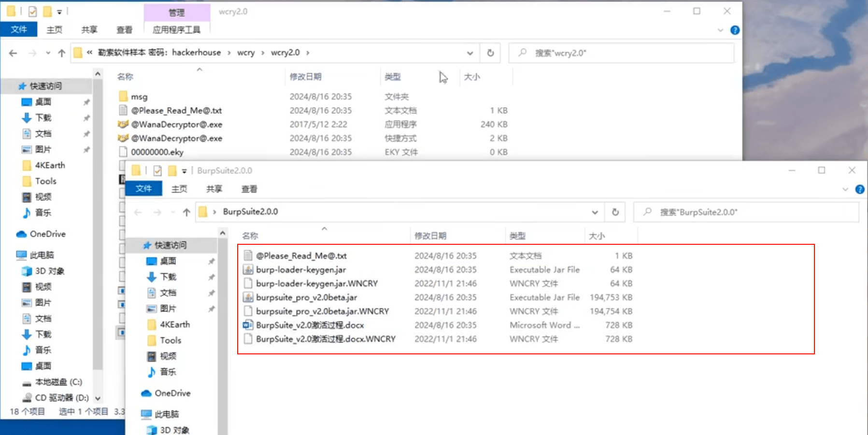Open 文件 menu in wcry2.0 window

point(19,29)
